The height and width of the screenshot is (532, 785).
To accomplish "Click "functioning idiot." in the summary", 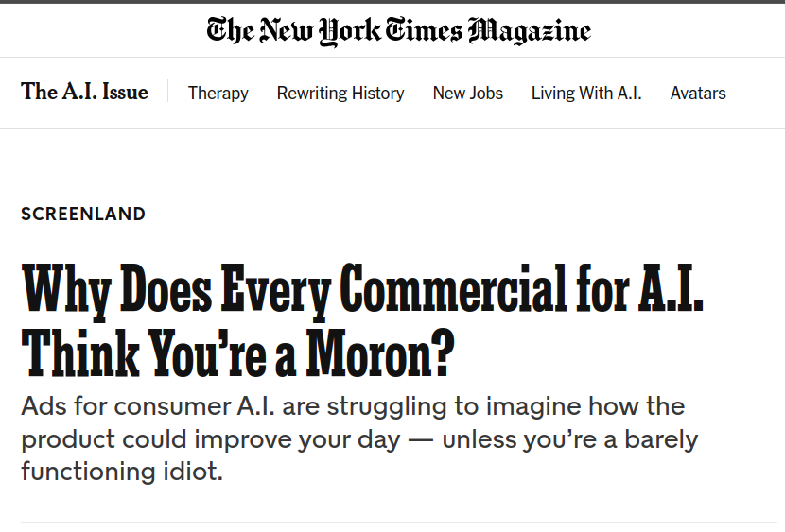I will pos(122,472).
